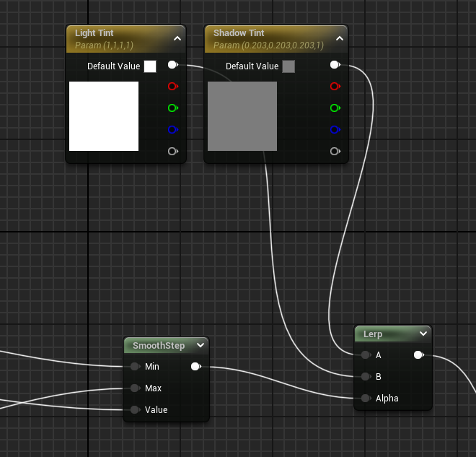Collapse the Light Tint node
Viewport: 476px width, 457px height.
click(177, 39)
